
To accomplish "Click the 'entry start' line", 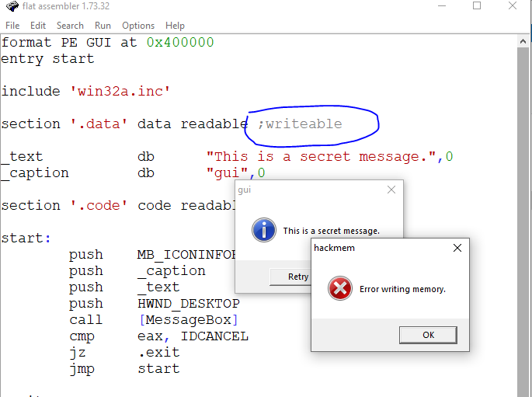I will pos(47,59).
